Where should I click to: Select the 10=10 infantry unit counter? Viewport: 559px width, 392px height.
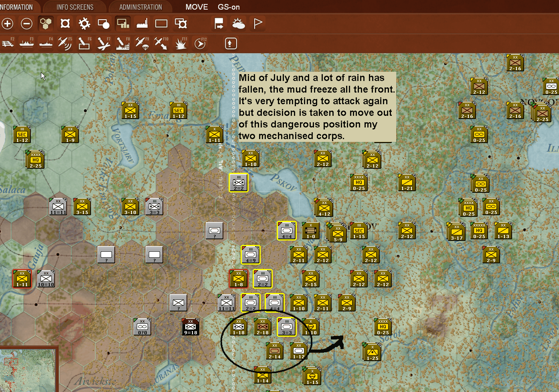point(46,279)
